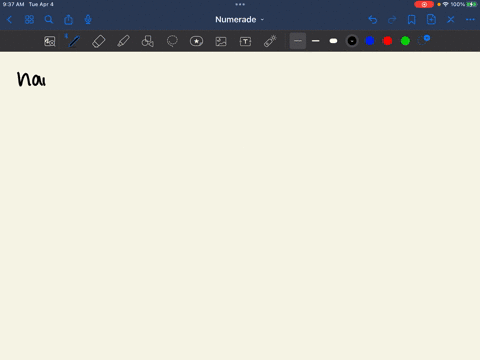Open the thumbnail grid view
This screenshot has height=360, width=480.
pos(29,20)
